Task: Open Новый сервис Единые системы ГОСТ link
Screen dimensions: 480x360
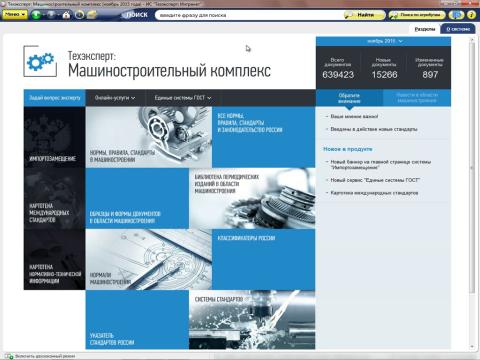Action: 375,180
